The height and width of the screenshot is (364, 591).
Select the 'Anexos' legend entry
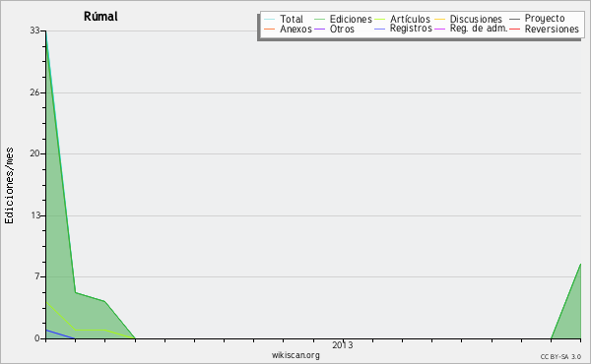(x=295, y=29)
